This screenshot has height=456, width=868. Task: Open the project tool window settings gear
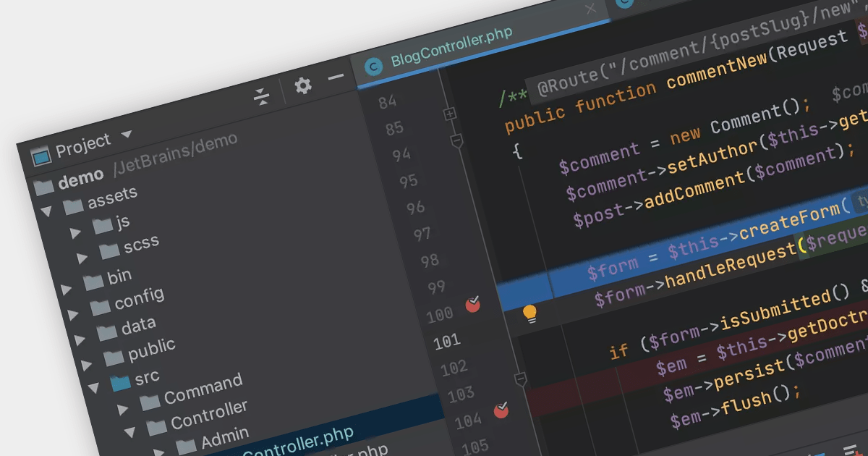coord(303,86)
